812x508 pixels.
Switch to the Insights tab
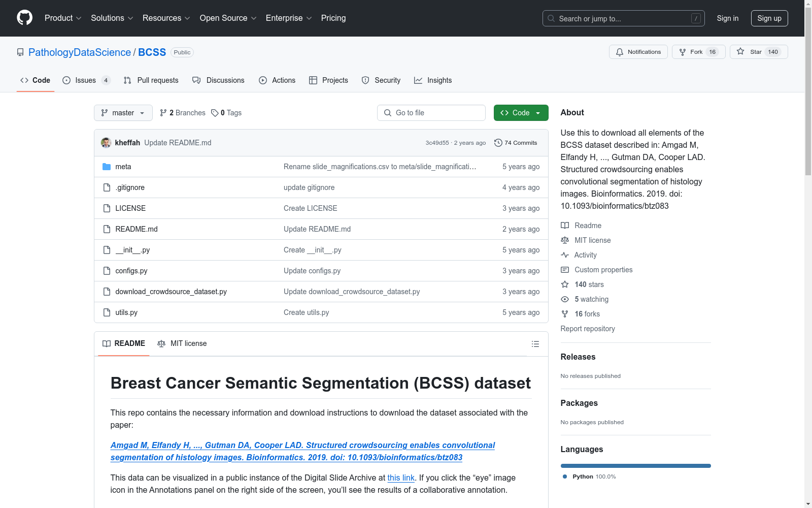pos(433,80)
